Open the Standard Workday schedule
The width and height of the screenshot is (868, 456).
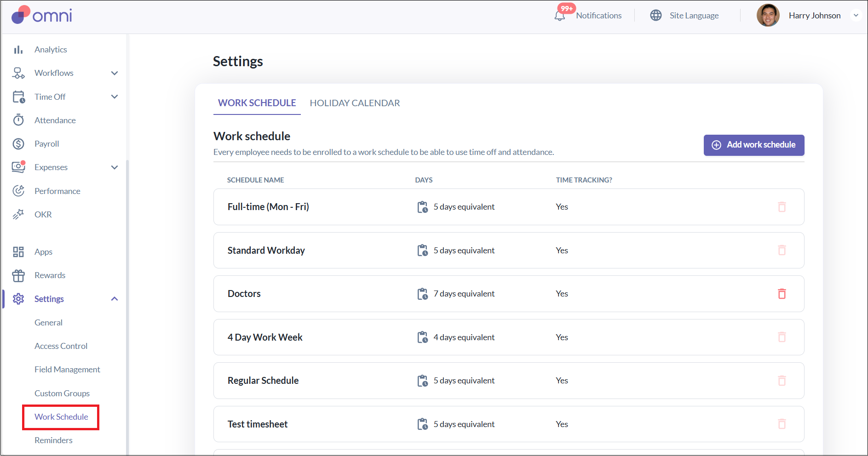tap(509, 251)
